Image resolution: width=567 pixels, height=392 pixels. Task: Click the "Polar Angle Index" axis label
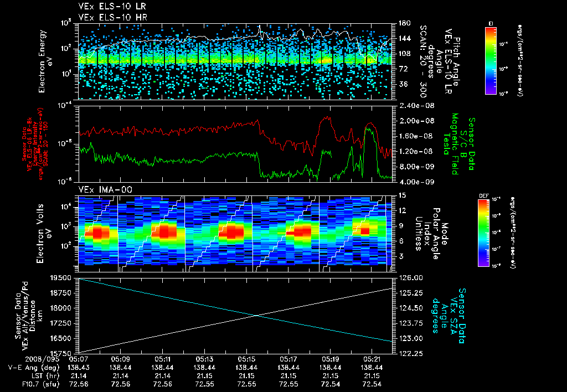[x=431, y=234]
